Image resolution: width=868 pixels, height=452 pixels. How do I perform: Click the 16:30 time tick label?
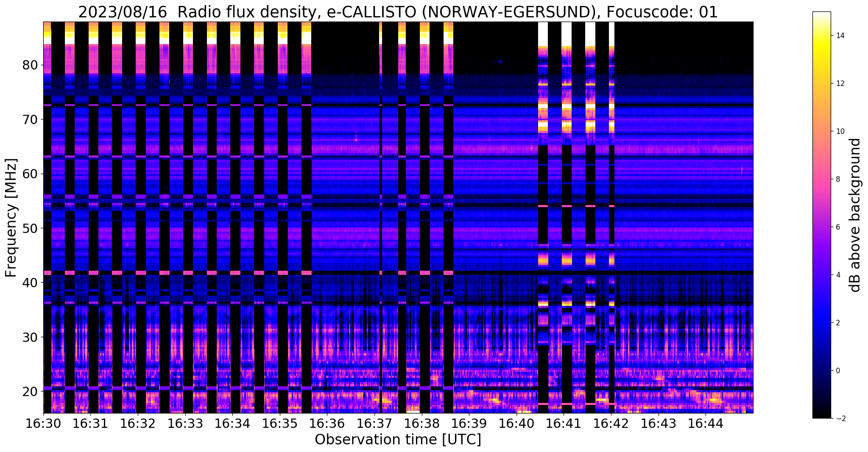click(43, 423)
